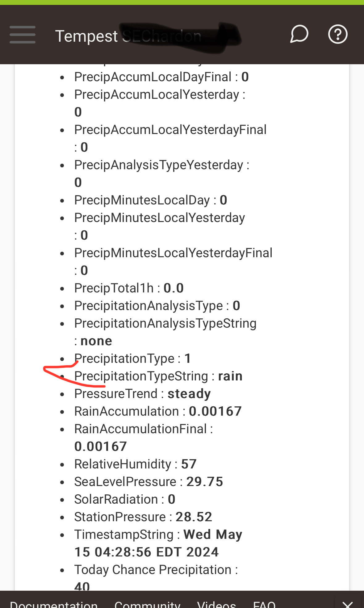Open the hamburger navigation menu
The width and height of the screenshot is (364, 608).
click(x=22, y=35)
